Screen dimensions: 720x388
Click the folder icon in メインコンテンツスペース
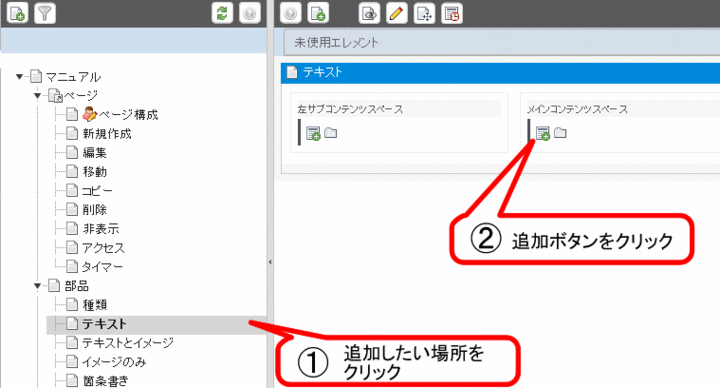click(560, 133)
